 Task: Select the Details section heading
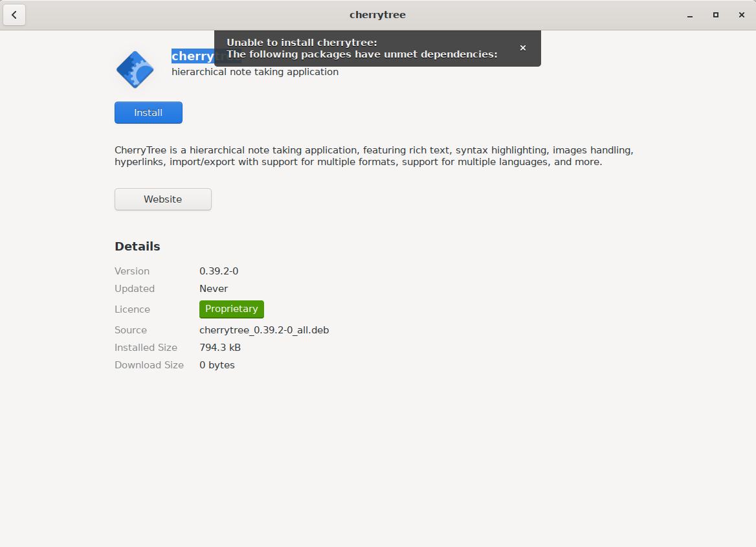pyautogui.click(x=137, y=246)
